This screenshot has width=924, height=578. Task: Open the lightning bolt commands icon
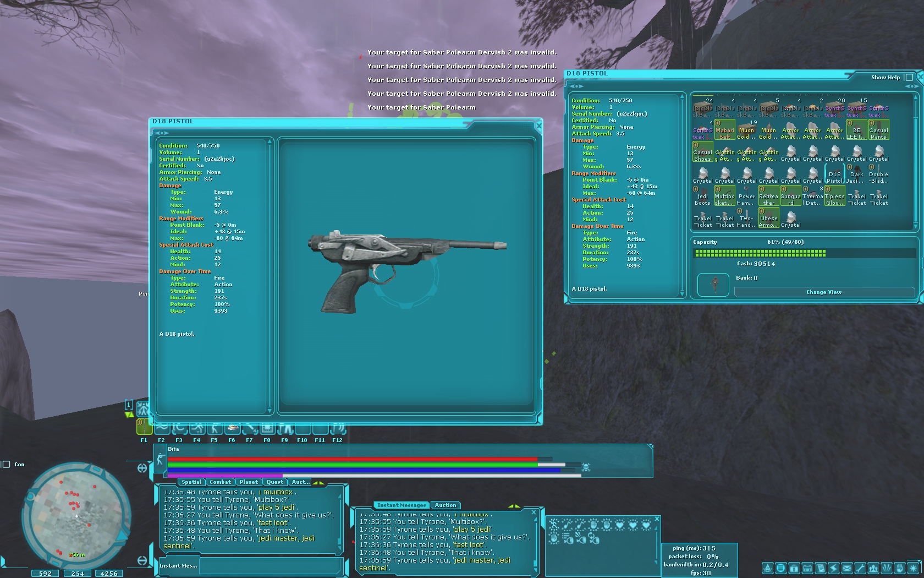834,568
